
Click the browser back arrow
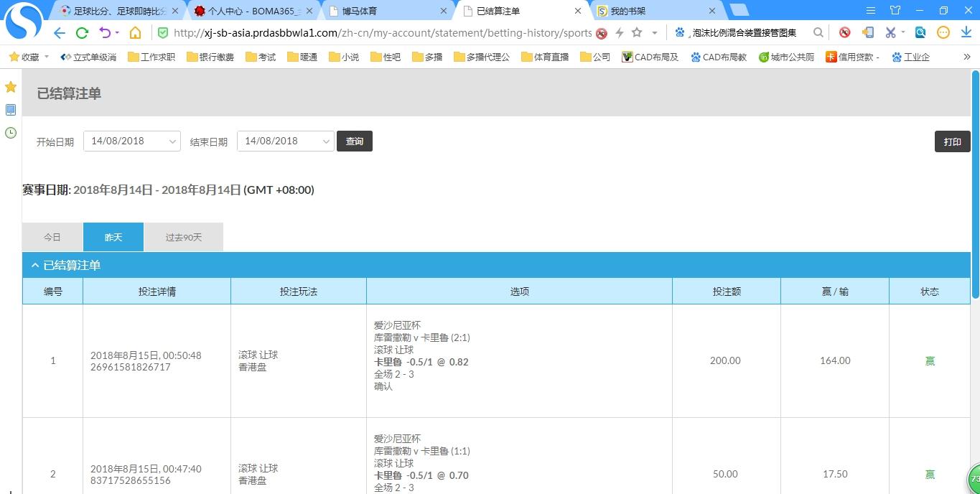coord(60,33)
